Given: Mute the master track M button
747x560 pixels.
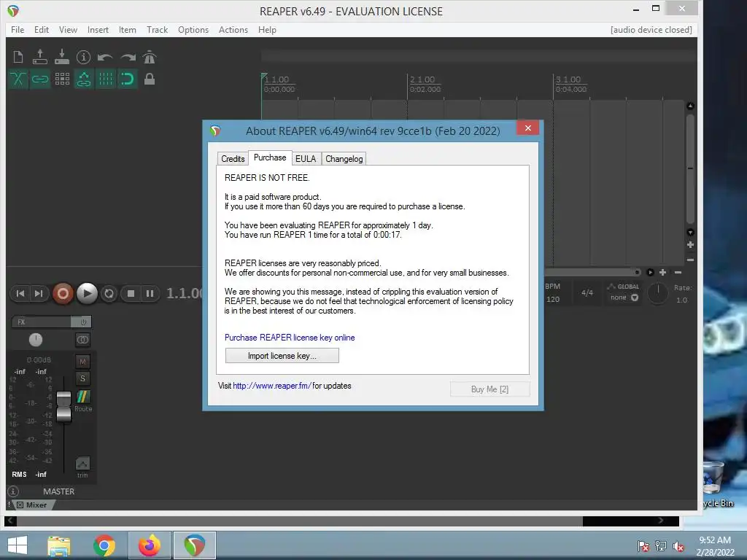Looking at the screenshot, I should (x=82, y=362).
